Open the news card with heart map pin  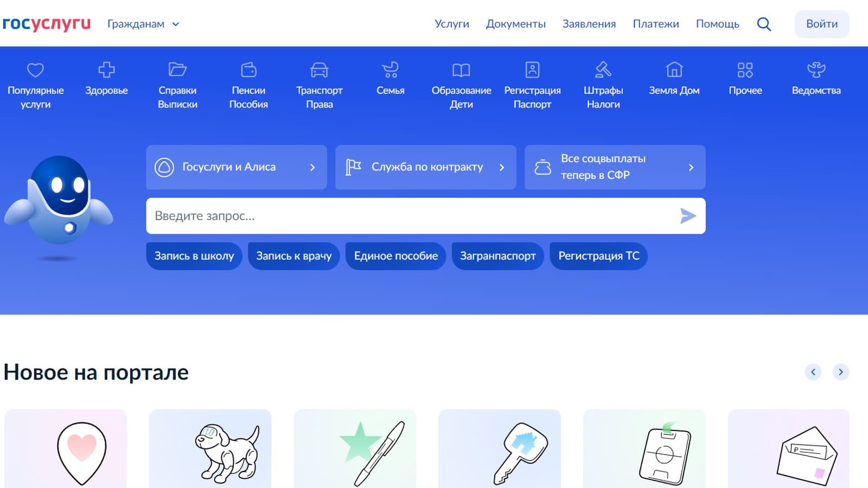(66, 449)
